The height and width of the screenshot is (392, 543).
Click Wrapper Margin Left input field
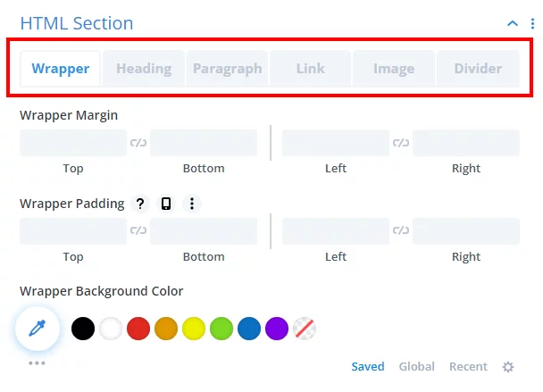[336, 143]
